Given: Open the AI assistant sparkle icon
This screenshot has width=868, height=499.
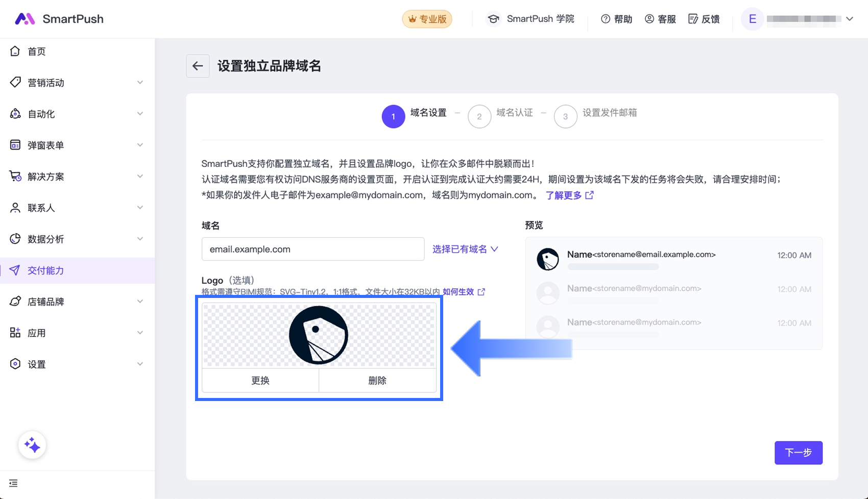Looking at the screenshot, I should pyautogui.click(x=32, y=445).
